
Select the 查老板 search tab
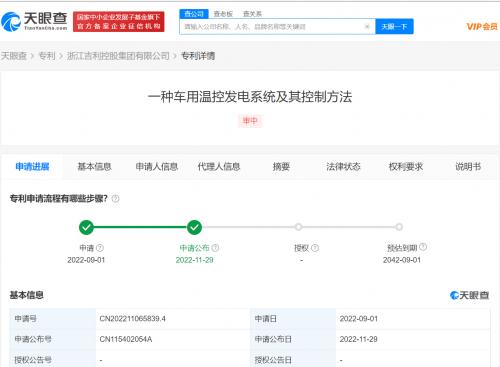tap(223, 14)
